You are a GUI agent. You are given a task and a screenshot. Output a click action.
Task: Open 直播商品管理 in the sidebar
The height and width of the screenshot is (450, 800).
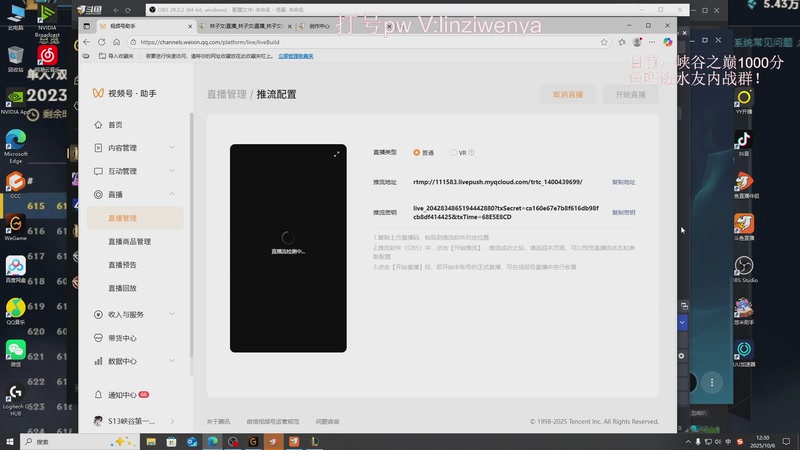(130, 241)
